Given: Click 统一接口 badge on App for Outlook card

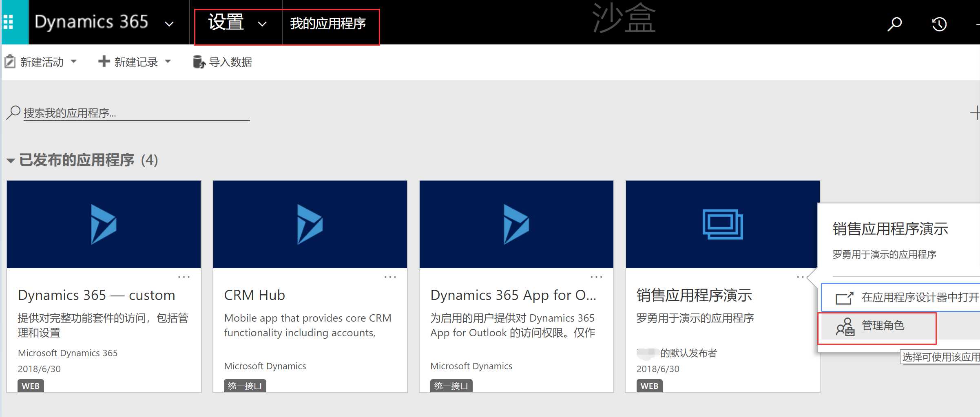Looking at the screenshot, I should [451, 386].
